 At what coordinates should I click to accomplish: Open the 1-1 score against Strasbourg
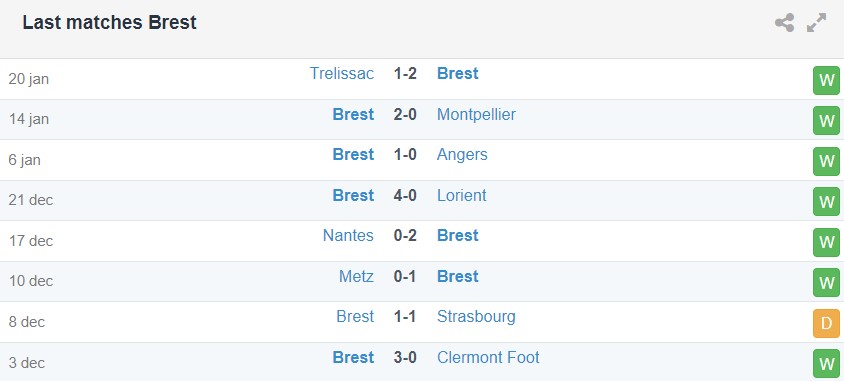(x=405, y=316)
